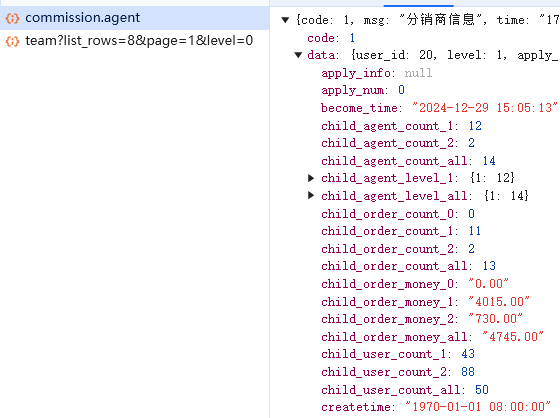Click child_order_money_all value "4745.00"
This screenshot has height=418, width=560.
click(513, 337)
